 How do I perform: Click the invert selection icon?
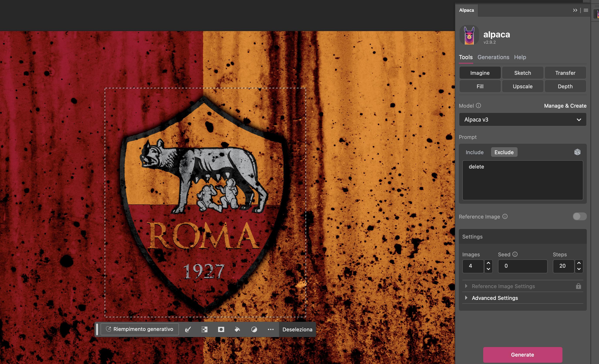(x=204, y=329)
